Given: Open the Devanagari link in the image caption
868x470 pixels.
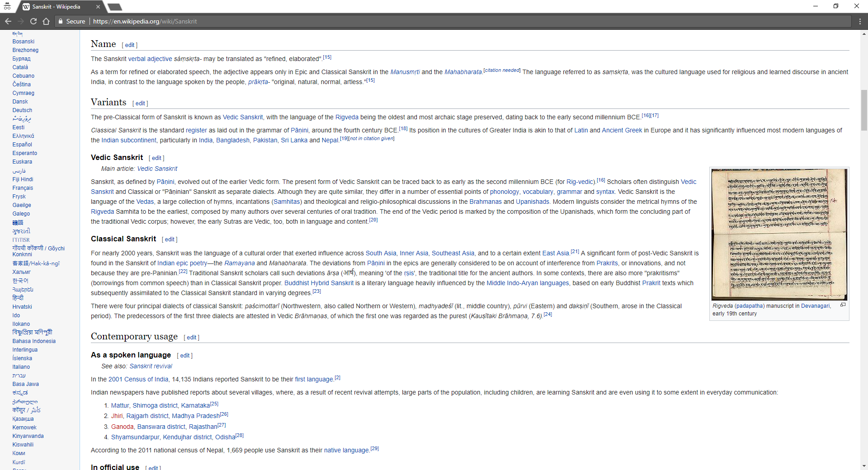Looking at the screenshot, I should point(816,306).
